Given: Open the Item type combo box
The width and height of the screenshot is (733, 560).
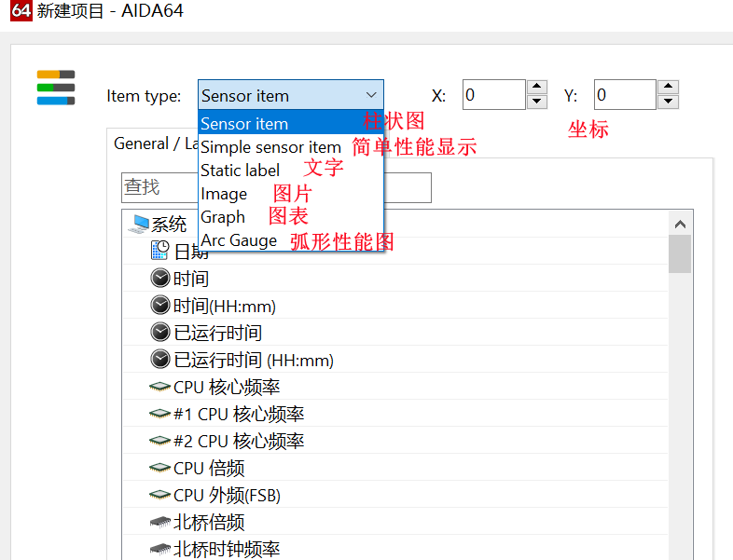Looking at the screenshot, I should coord(291,95).
